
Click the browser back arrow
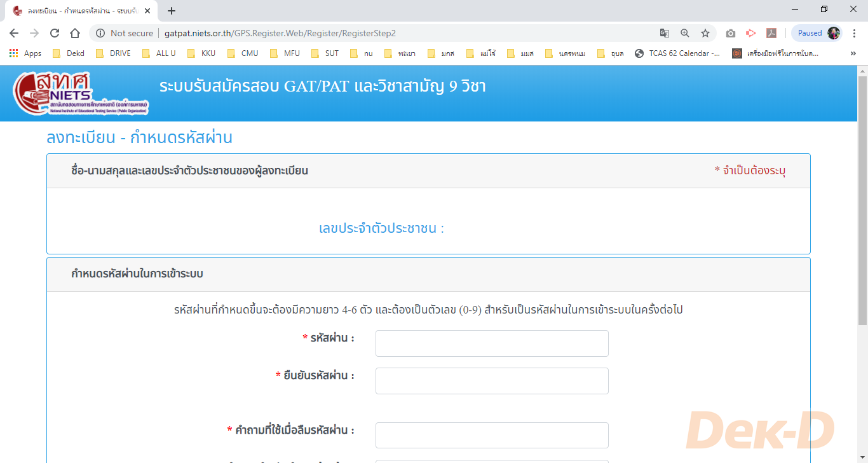point(14,33)
